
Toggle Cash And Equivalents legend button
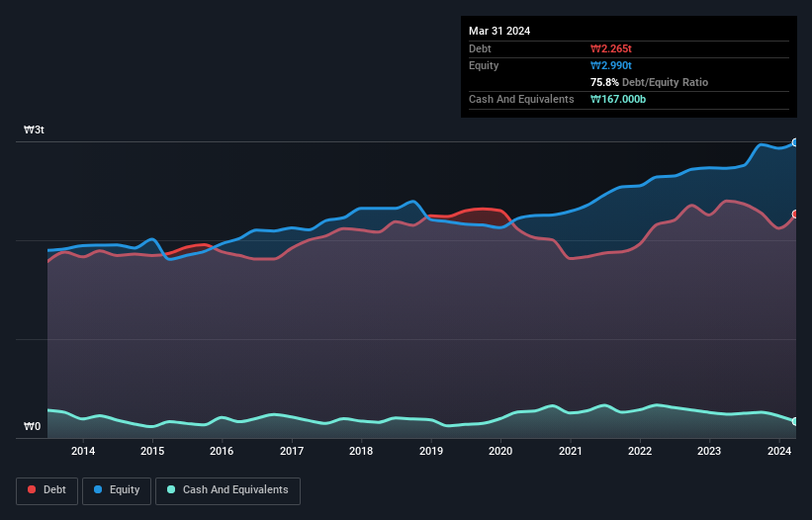227,490
